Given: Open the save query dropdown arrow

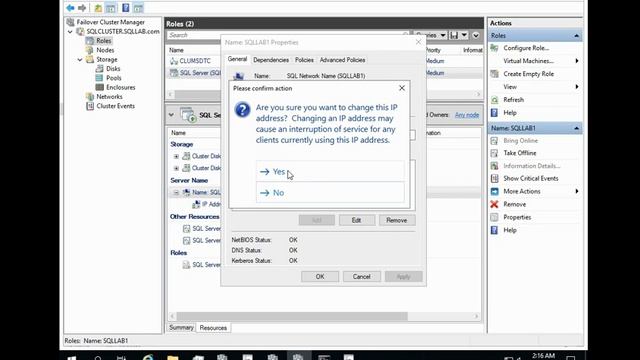Looking at the screenshot, I should tap(464, 35).
